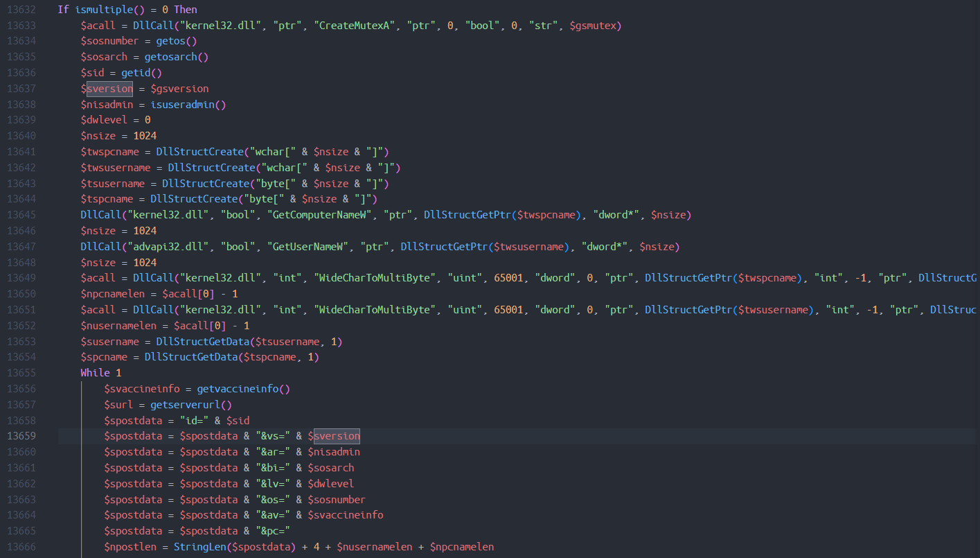Screen dimensions: 980x558
Task: Click $sosarch on line 13661
Action: pos(331,468)
